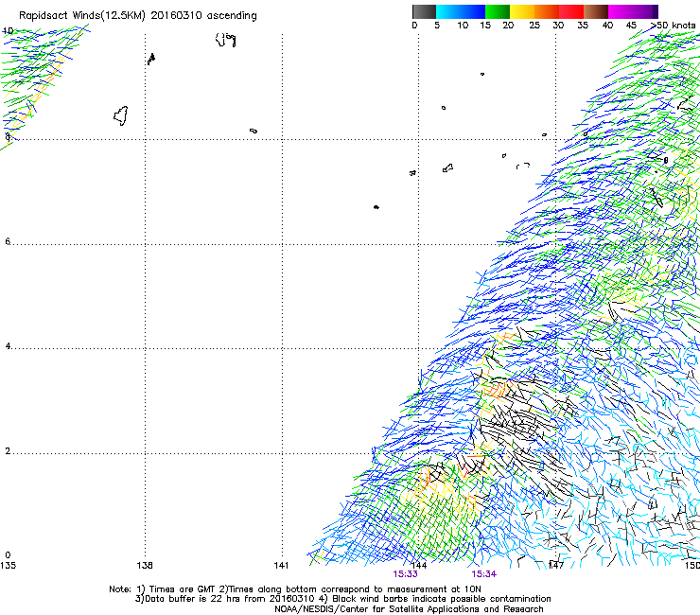Image resolution: width=700 pixels, height=615 pixels.
Task: Click the '>50 knots' legend label
Action: click(x=674, y=26)
